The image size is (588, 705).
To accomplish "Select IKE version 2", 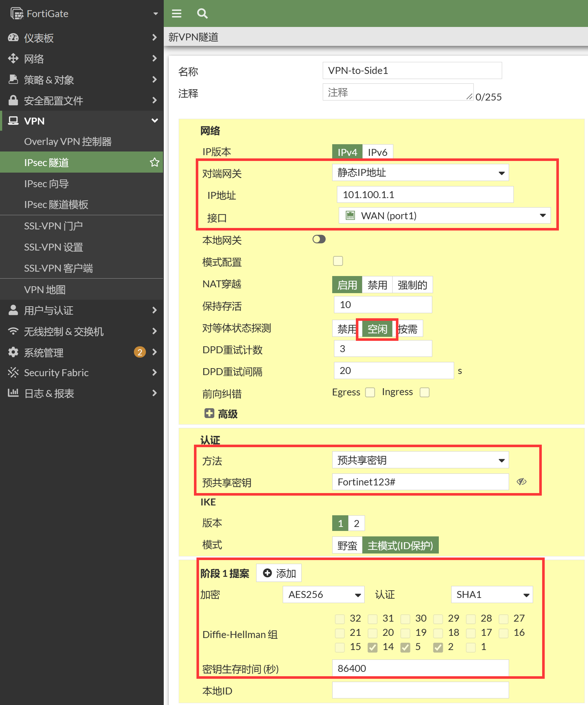I will pyautogui.click(x=356, y=523).
